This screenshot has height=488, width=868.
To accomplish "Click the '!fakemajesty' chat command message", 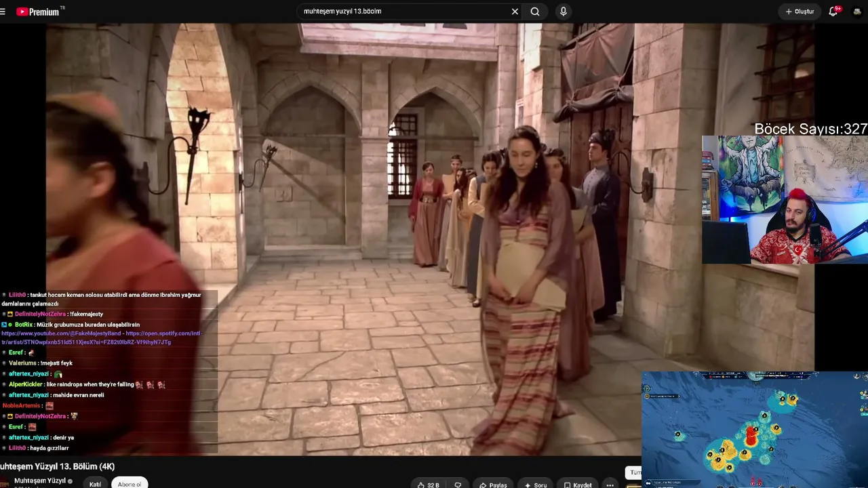I will tap(86, 314).
